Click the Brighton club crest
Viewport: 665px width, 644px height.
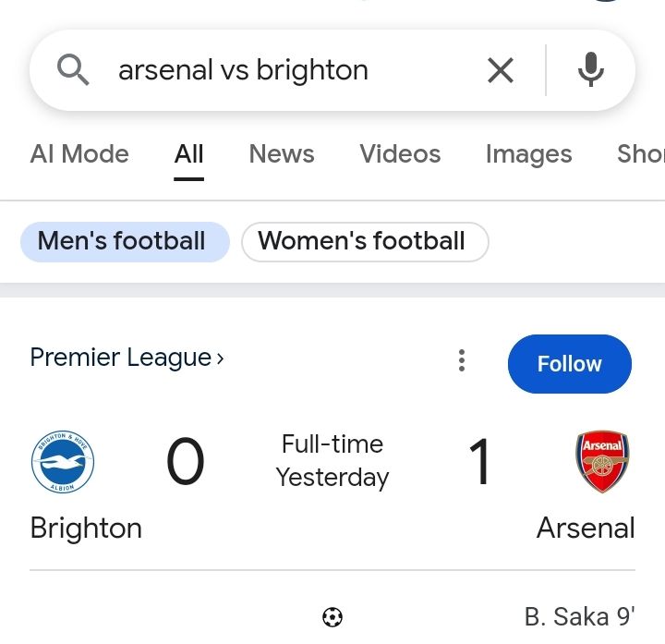pos(63,462)
